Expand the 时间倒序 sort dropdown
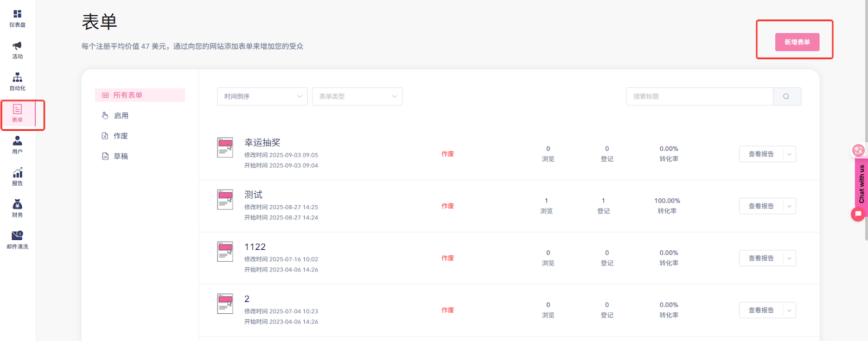This screenshot has width=868, height=341. click(262, 97)
